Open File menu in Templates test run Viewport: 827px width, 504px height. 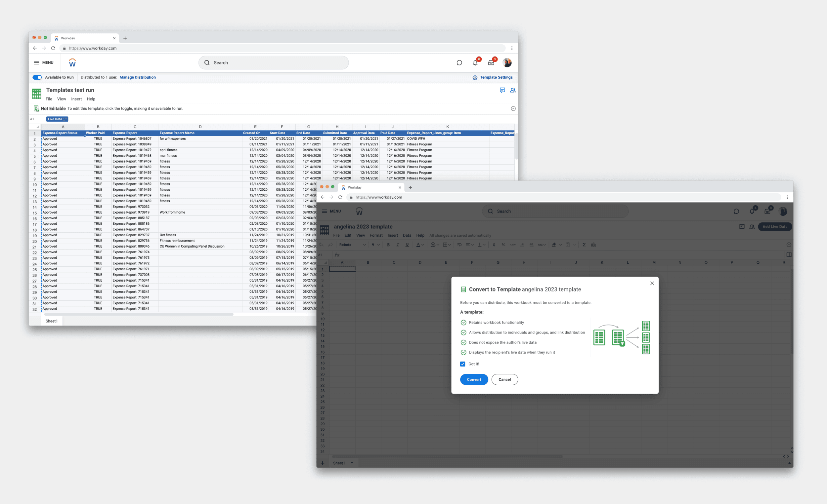49,99
